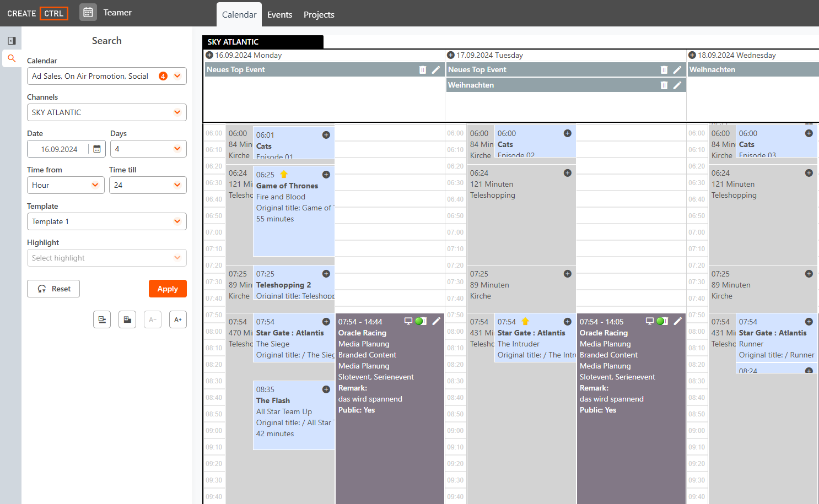
Task: Open the Select highlight dropdown
Action: 107,258
